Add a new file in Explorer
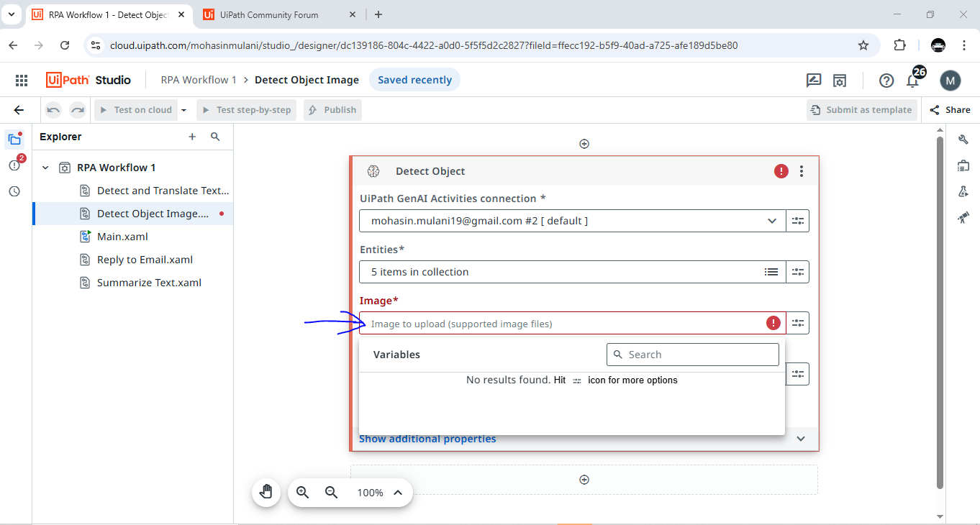 click(192, 137)
